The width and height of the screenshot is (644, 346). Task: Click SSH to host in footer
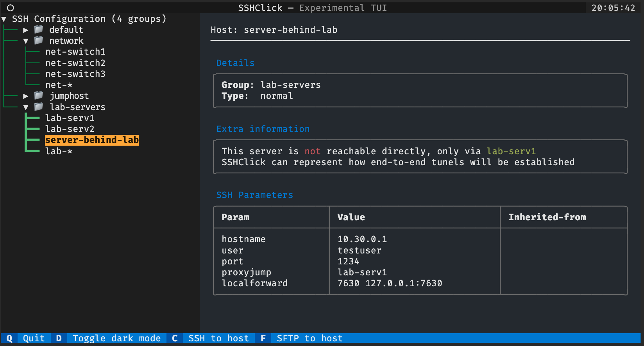(218, 338)
